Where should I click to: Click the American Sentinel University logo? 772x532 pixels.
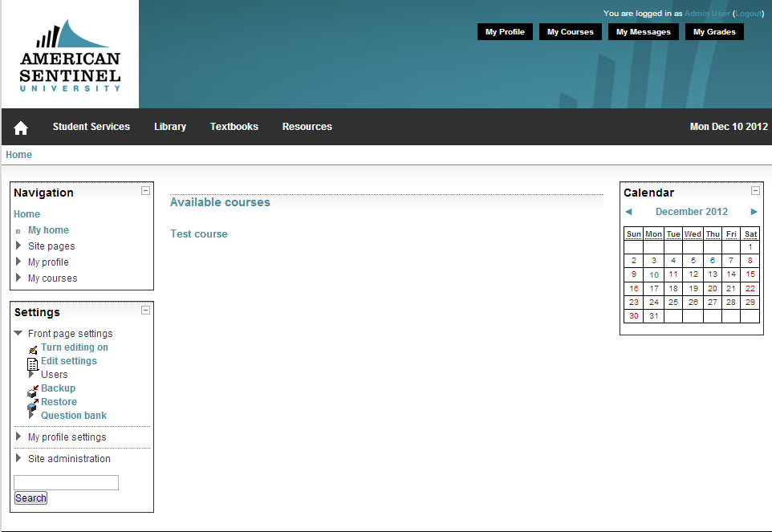pos(70,55)
